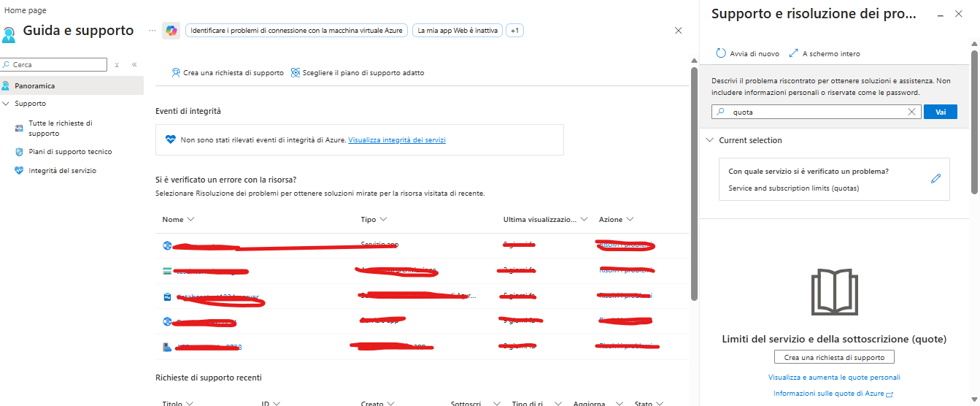Sort recent requests by Creato column
The image size is (980, 406).
(x=377, y=403)
